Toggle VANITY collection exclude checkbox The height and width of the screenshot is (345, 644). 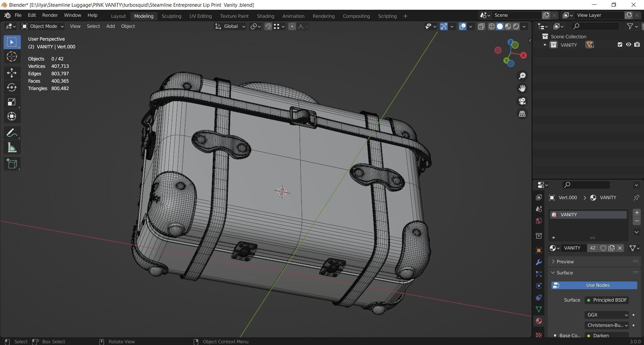620,45
